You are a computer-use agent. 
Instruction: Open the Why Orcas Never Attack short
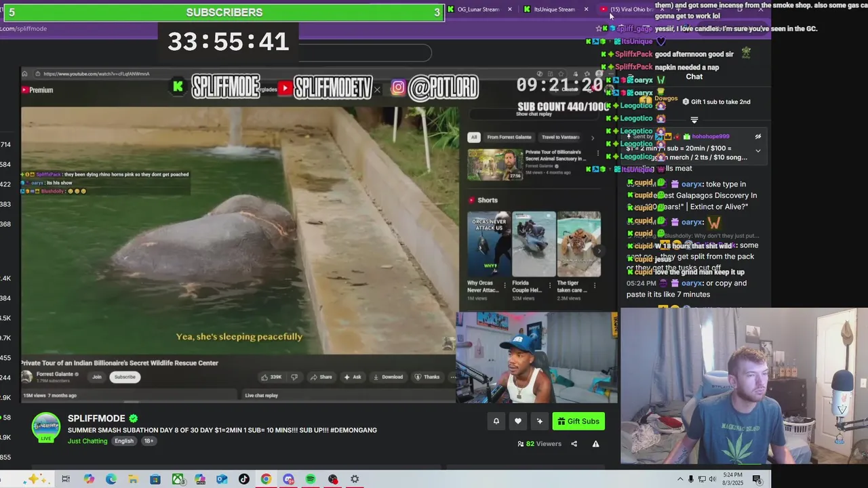coord(489,244)
